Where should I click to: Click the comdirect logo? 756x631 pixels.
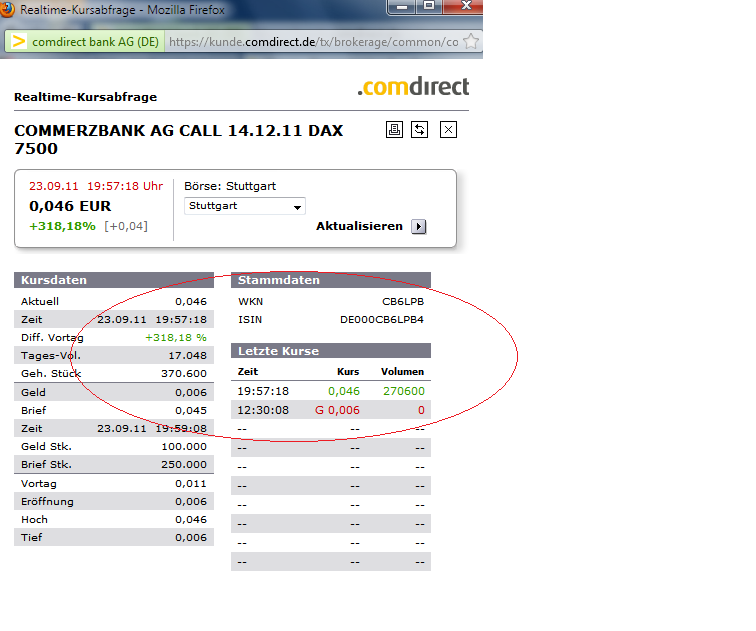[413, 87]
